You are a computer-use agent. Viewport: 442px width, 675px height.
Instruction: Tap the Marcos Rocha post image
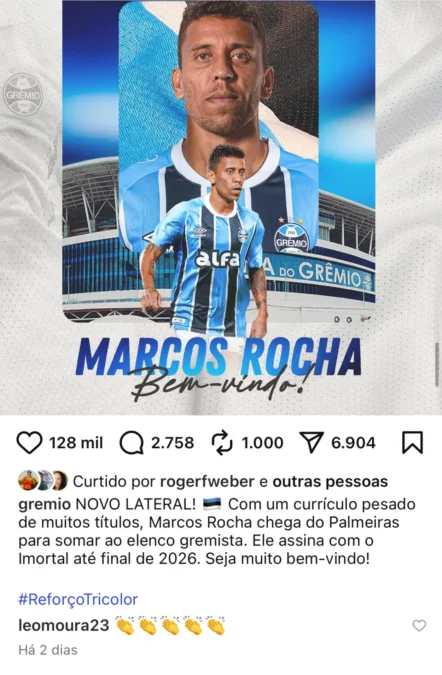219,207
